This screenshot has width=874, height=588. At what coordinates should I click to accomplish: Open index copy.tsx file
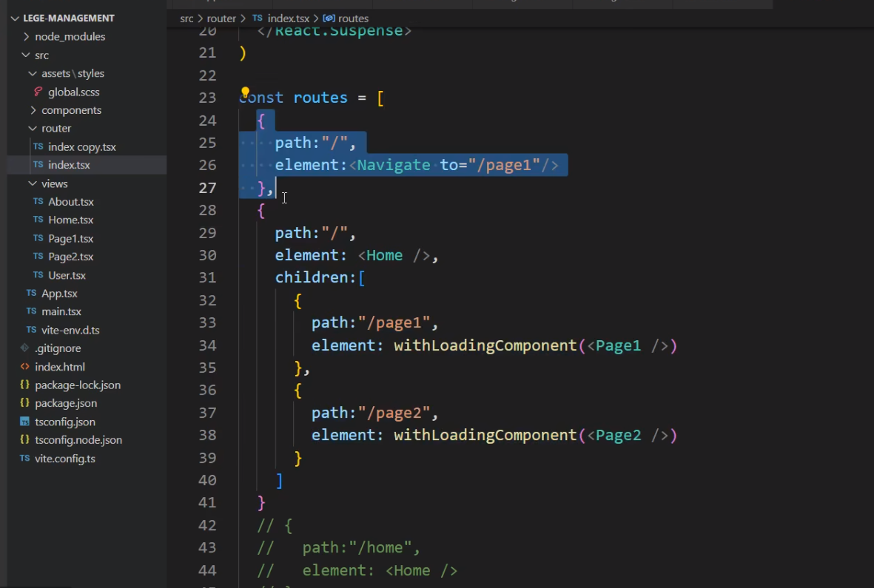82,147
